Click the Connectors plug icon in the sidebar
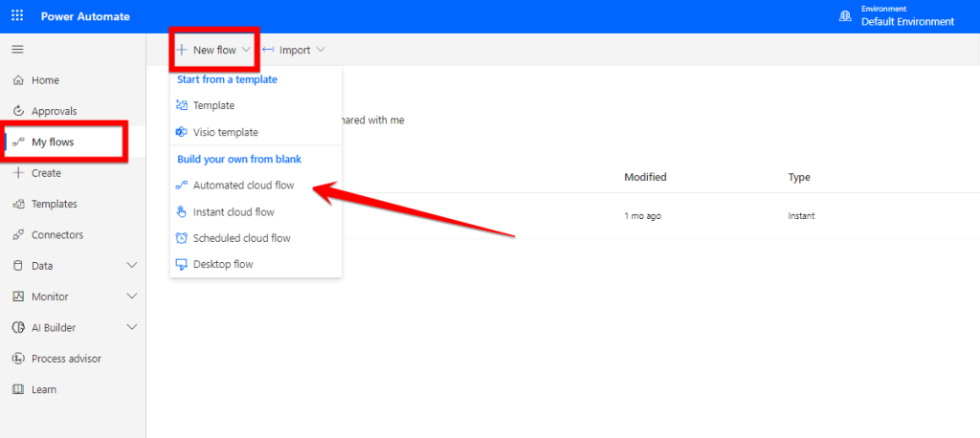The height and width of the screenshot is (438, 980). pos(18,235)
